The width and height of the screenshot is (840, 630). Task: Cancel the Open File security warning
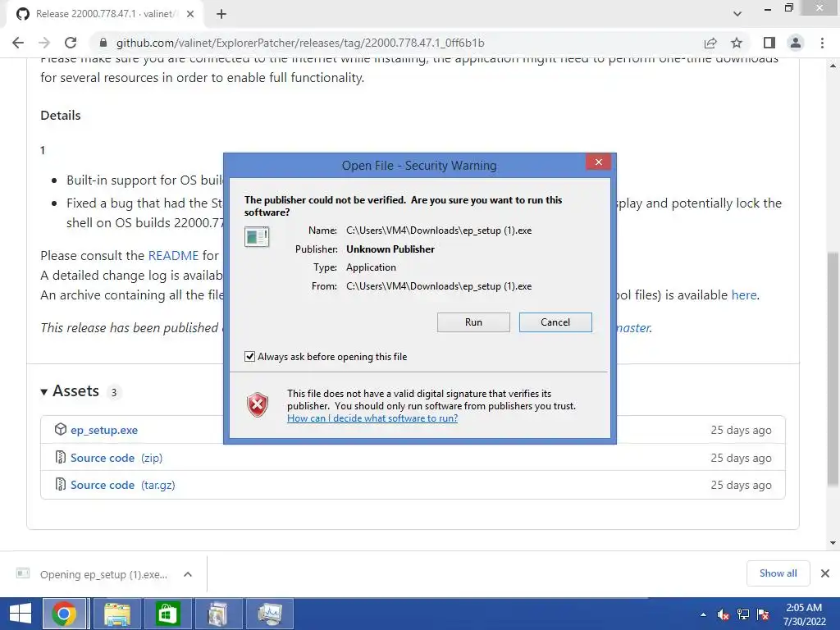point(555,322)
